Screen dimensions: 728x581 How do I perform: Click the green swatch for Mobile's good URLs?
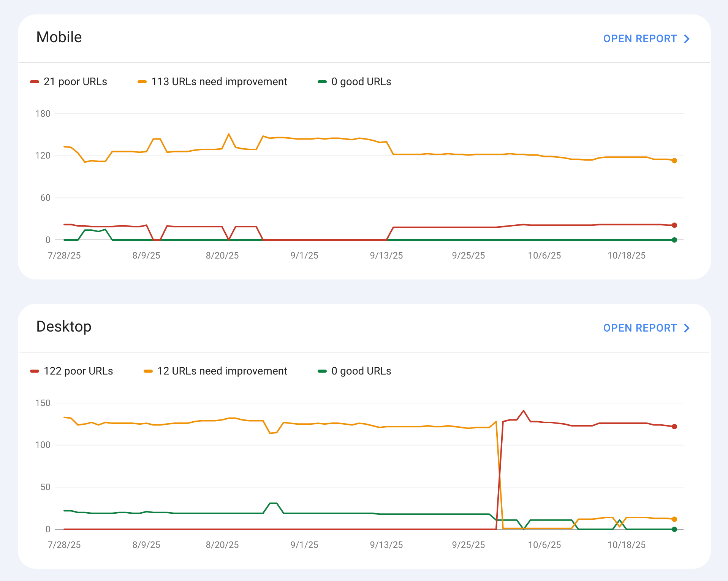[x=322, y=82]
